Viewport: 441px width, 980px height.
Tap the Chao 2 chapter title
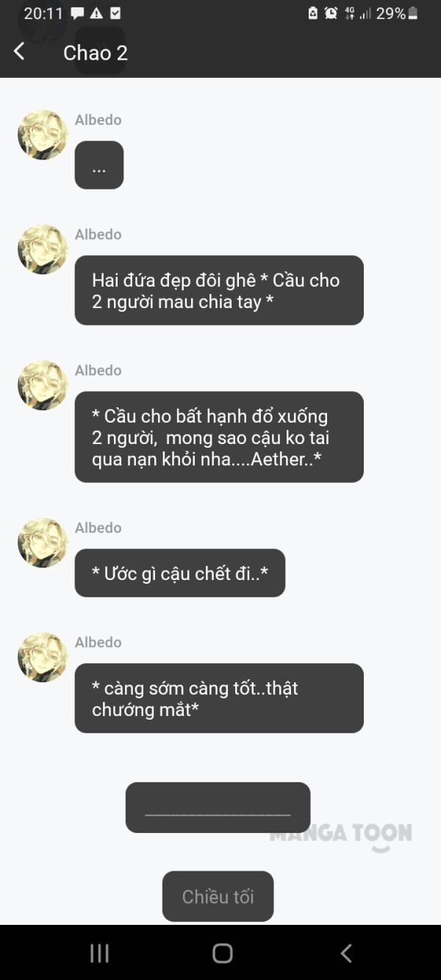click(x=96, y=52)
